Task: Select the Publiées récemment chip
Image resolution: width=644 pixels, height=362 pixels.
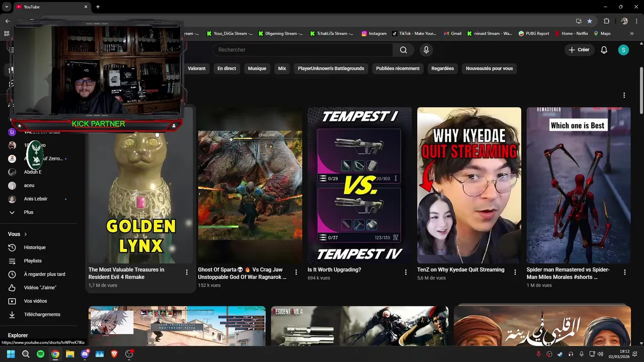Action: (398, 68)
